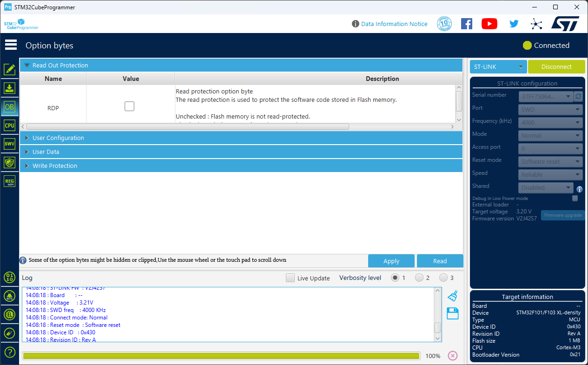Open the REG registers viewer icon
The height and width of the screenshot is (365, 588).
click(x=10, y=181)
